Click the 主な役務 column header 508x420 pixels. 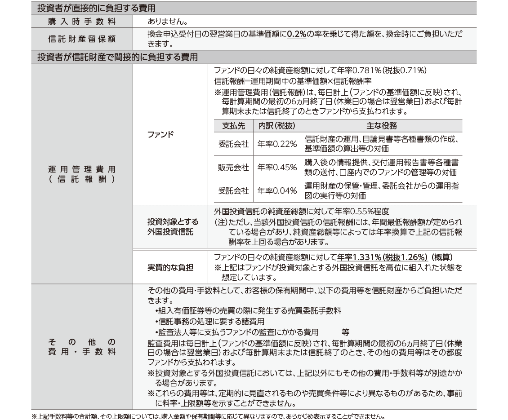[x=381, y=126]
